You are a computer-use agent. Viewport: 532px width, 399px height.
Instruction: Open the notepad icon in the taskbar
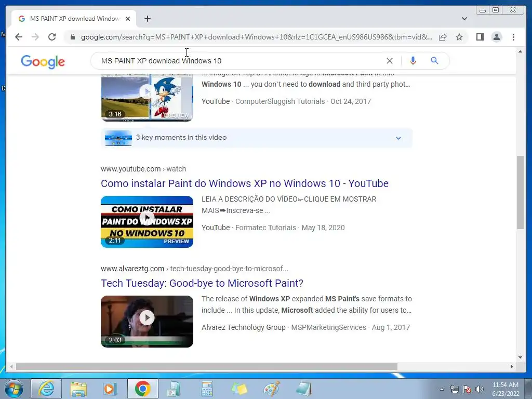303,389
